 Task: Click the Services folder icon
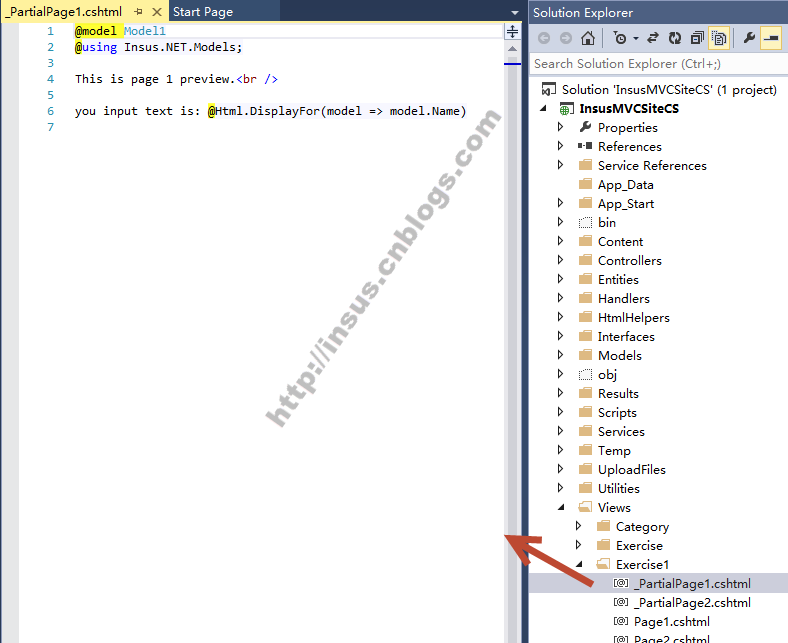point(585,431)
